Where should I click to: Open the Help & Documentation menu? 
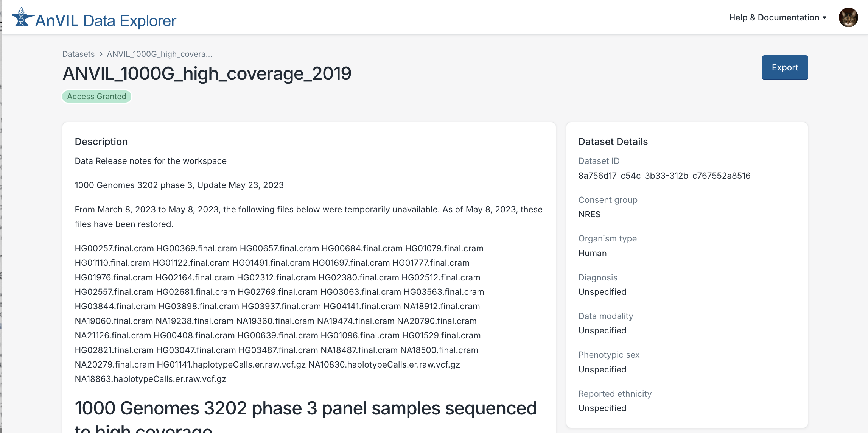click(774, 18)
